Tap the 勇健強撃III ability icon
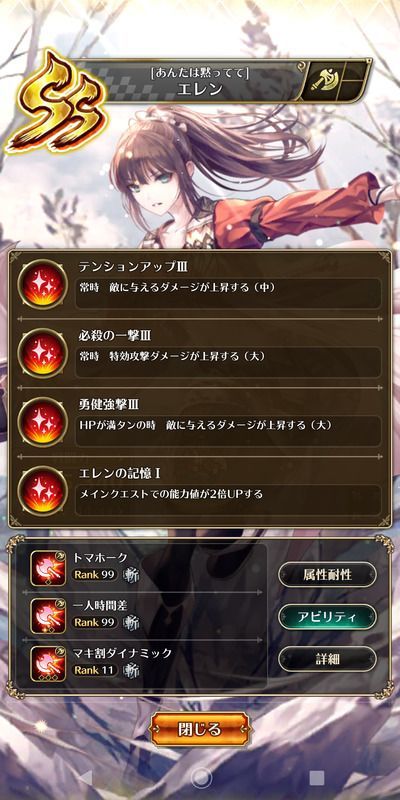The width and height of the screenshot is (400, 800). tap(43, 422)
